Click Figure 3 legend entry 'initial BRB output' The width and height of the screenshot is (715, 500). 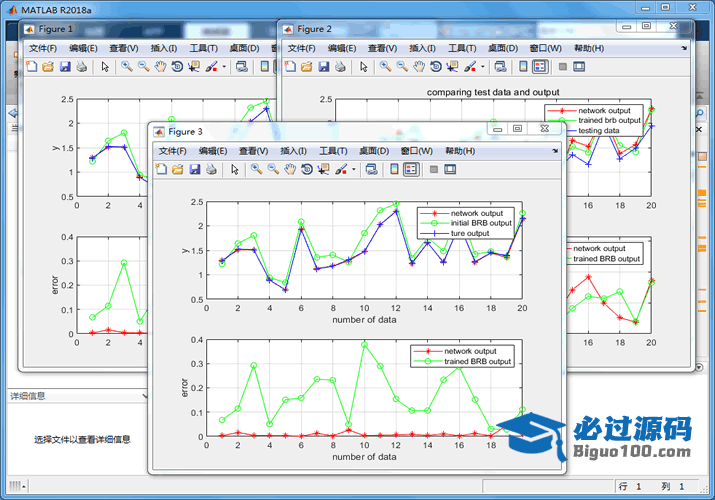coord(481,223)
